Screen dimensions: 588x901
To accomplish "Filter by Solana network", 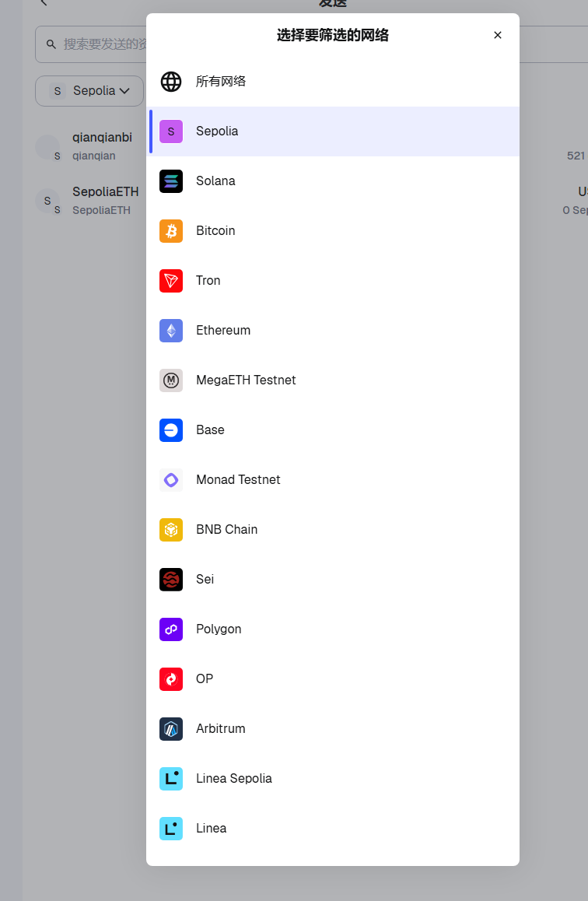I will pos(333,181).
